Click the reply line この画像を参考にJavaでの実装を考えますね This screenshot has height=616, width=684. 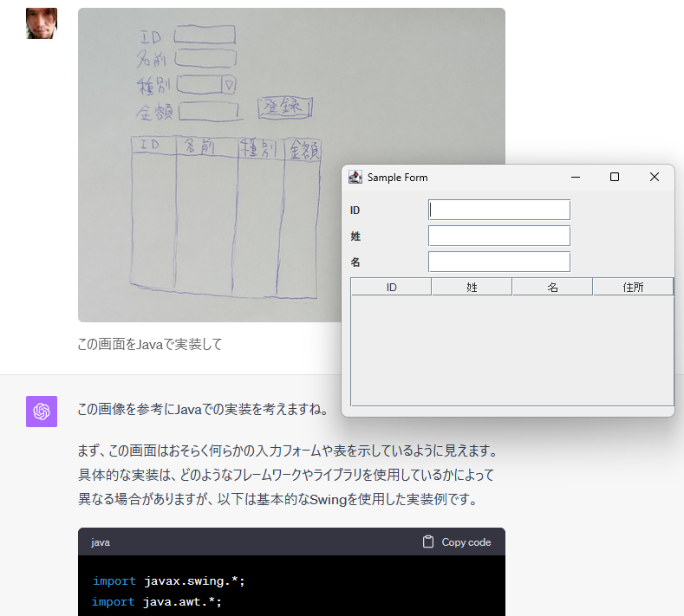[x=203, y=409]
